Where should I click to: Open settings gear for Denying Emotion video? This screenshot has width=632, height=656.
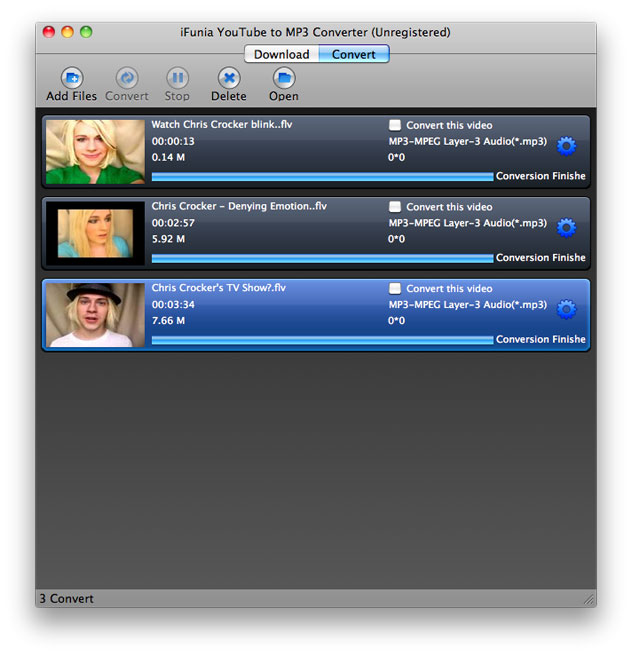tap(566, 228)
